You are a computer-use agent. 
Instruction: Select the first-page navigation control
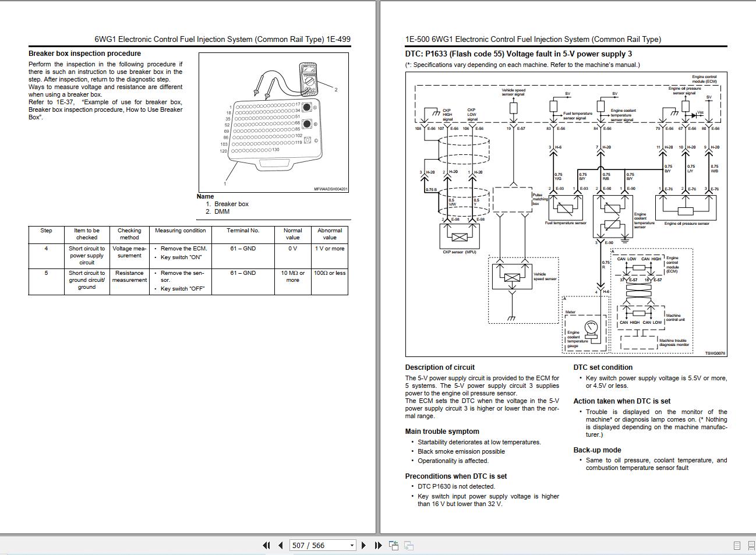tap(266, 545)
